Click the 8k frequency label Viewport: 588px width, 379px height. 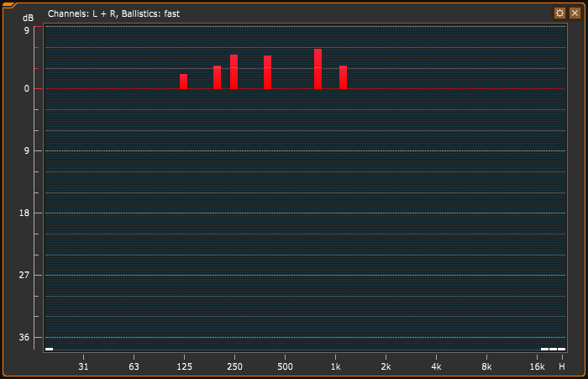[x=486, y=366]
